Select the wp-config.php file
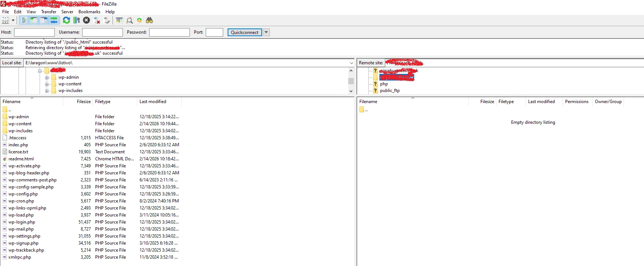Image resolution: width=644 pixels, height=266 pixels. [x=23, y=194]
